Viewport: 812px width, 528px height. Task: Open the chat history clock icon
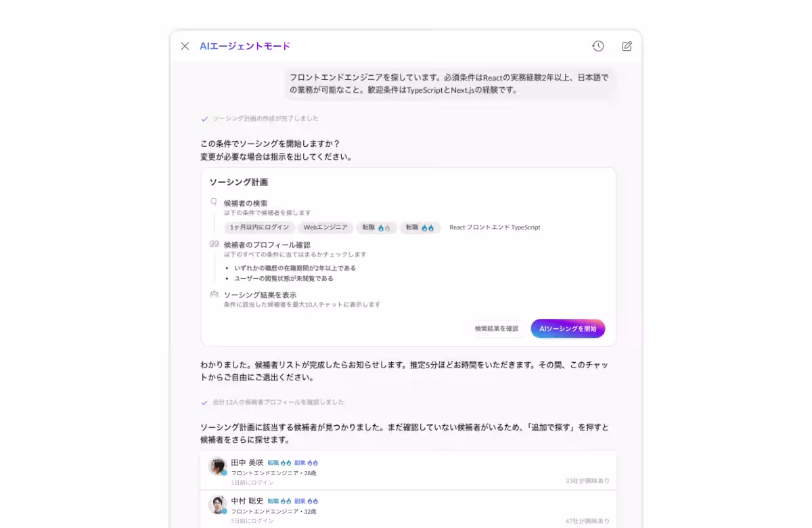click(x=597, y=46)
